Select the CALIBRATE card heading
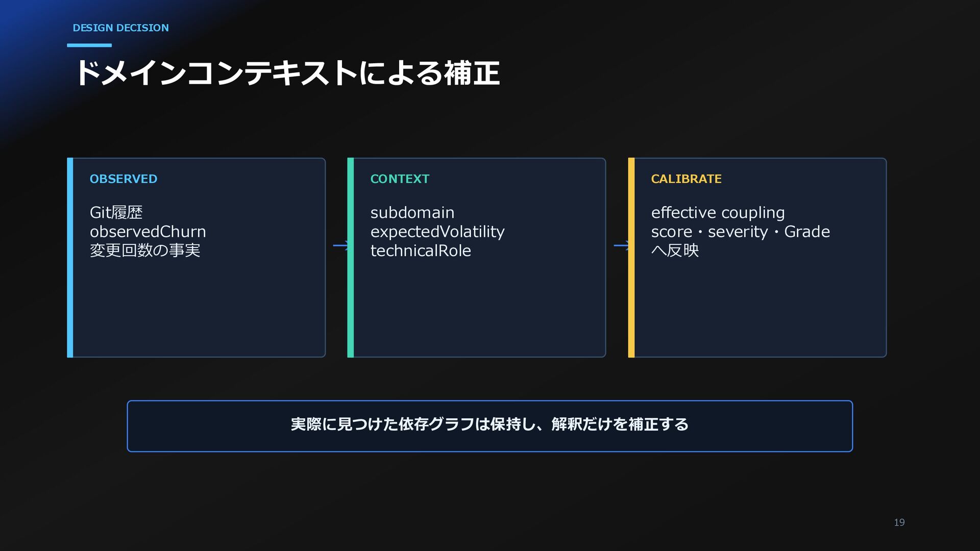Viewport: 980px width, 551px height. (x=686, y=179)
